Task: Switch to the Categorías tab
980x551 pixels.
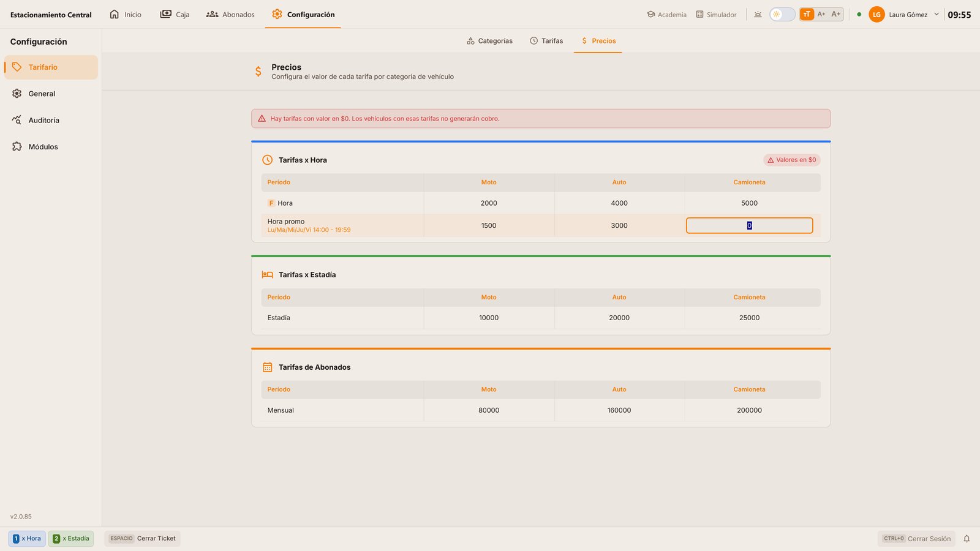Action: point(489,41)
